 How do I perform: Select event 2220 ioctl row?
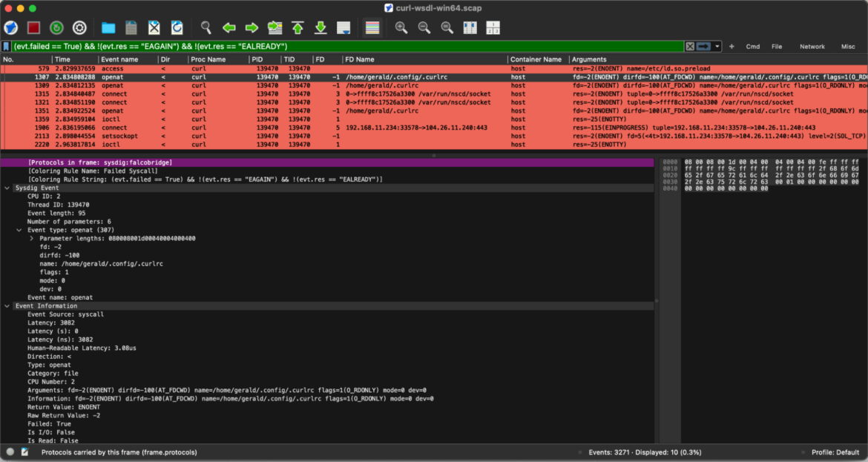pos(434,145)
